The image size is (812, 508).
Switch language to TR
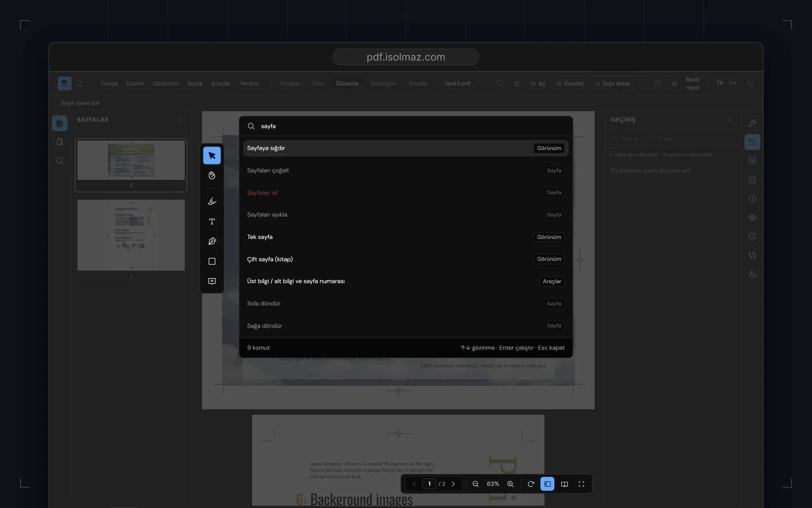[720, 83]
